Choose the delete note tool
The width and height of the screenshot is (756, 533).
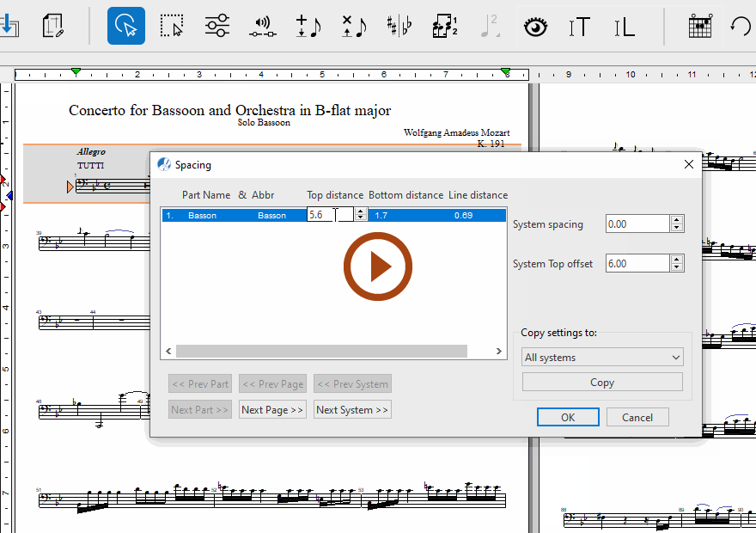353,26
